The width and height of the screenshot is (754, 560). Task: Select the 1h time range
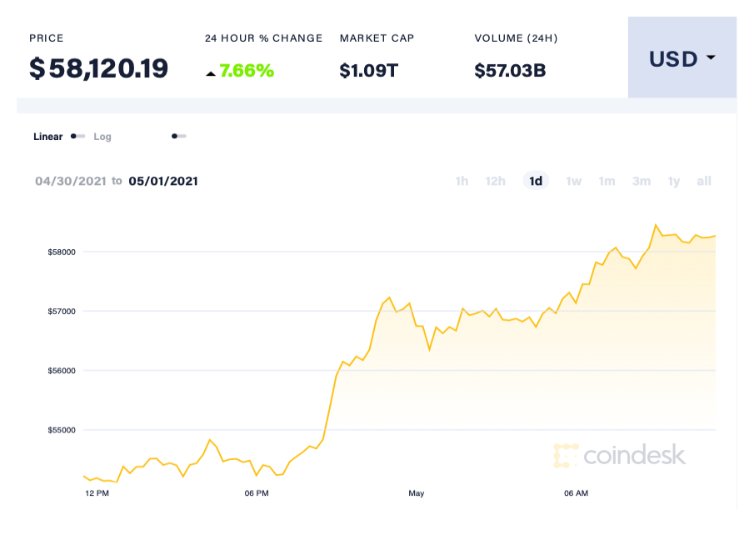462,181
